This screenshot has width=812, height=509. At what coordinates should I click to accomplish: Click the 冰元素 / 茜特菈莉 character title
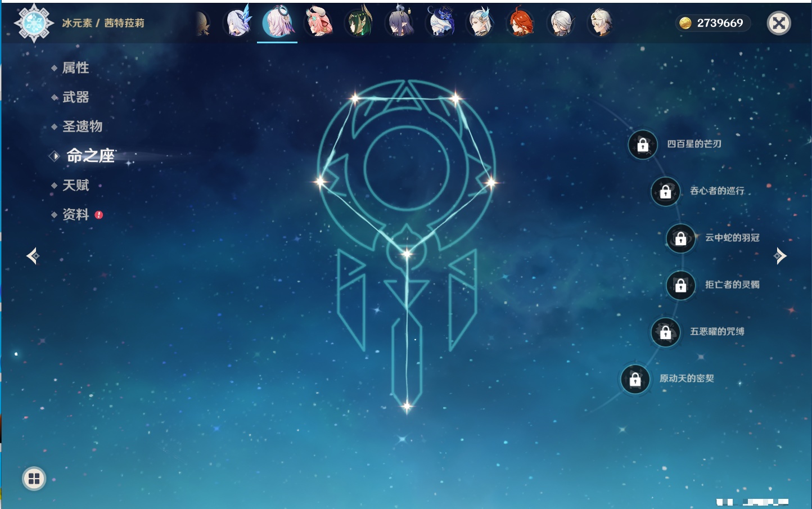click(103, 23)
